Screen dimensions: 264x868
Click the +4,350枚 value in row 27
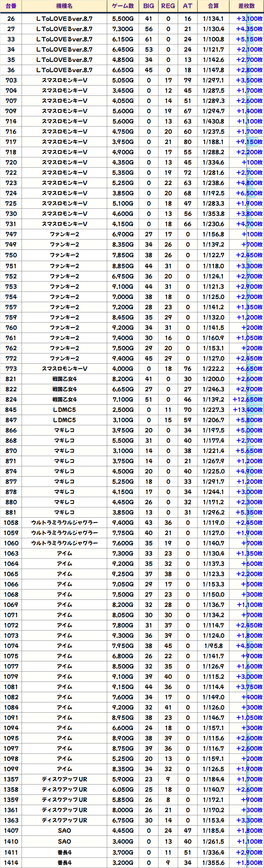(x=249, y=29)
